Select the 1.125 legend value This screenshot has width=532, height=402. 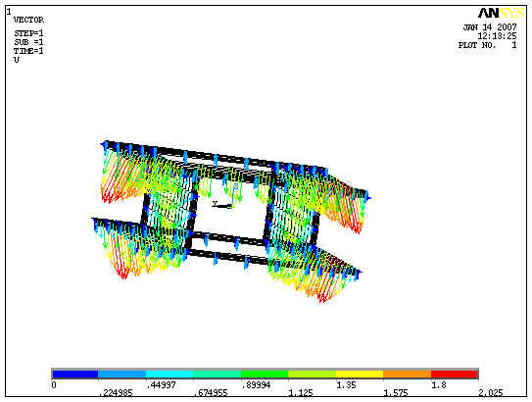click(301, 393)
